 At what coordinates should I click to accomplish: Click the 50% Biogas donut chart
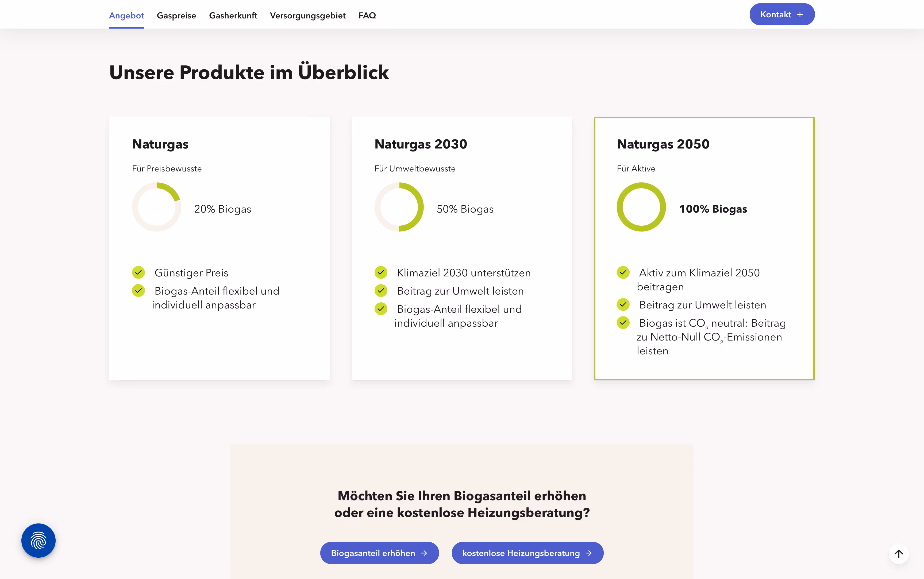399,207
